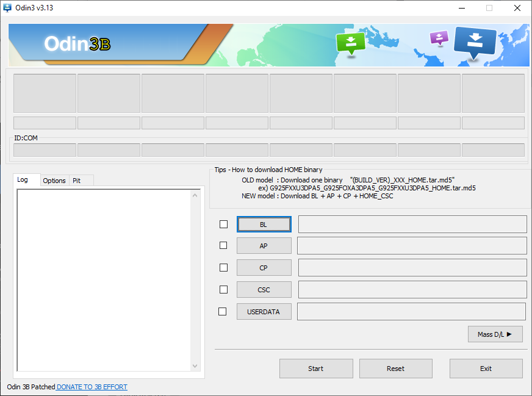The height and width of the screenshot is (396, 532).
Task: Click the 'NEW model : Download BL + AP' tip
Action: 317,196
